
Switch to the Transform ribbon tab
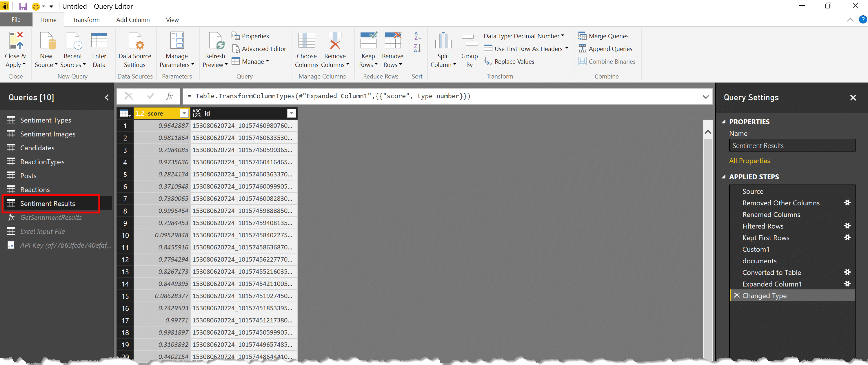(x=86, y=20)
